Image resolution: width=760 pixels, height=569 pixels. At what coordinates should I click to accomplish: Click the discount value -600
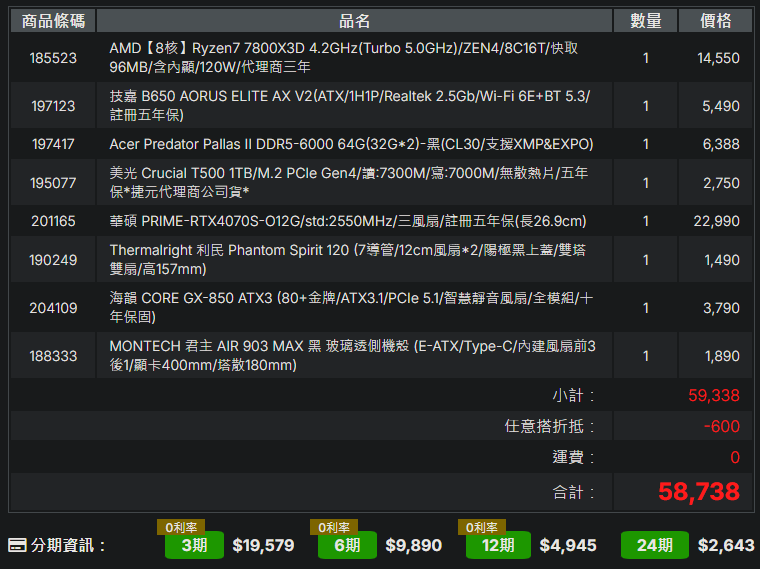click(x=722, y=427)
